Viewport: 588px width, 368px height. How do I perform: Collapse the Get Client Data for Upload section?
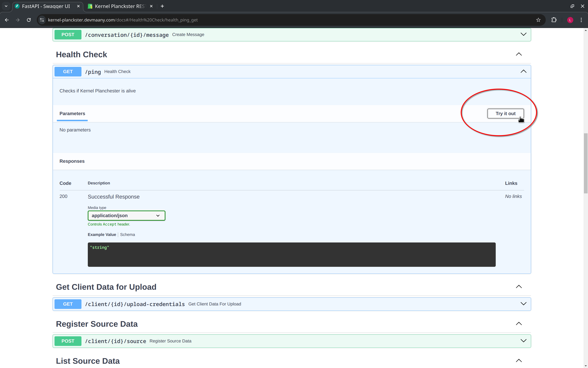pyautogui.click(x=519, y=287)
